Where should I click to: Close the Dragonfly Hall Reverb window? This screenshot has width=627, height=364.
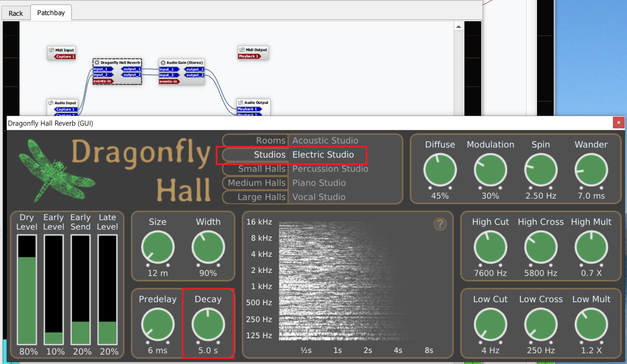click(618, 123)
